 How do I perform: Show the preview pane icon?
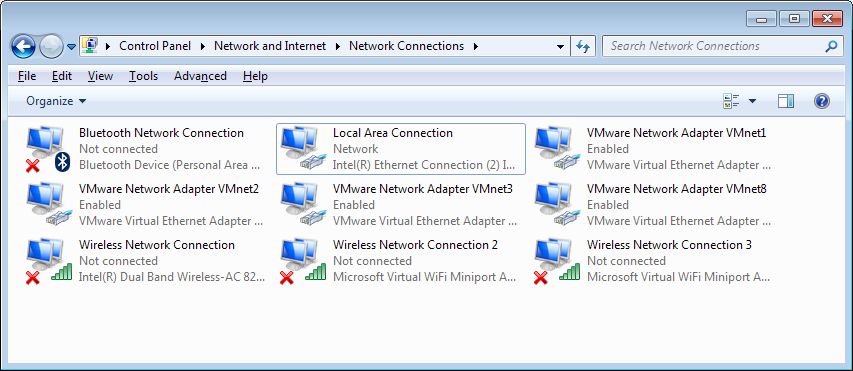point(786,101)
